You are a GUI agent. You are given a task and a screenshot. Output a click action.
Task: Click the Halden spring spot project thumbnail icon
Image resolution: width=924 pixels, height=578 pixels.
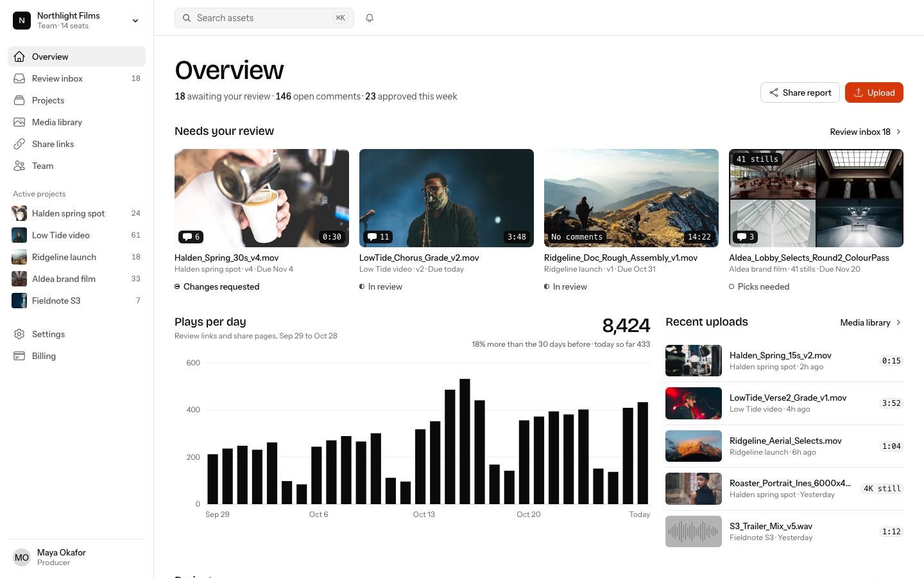19,213
